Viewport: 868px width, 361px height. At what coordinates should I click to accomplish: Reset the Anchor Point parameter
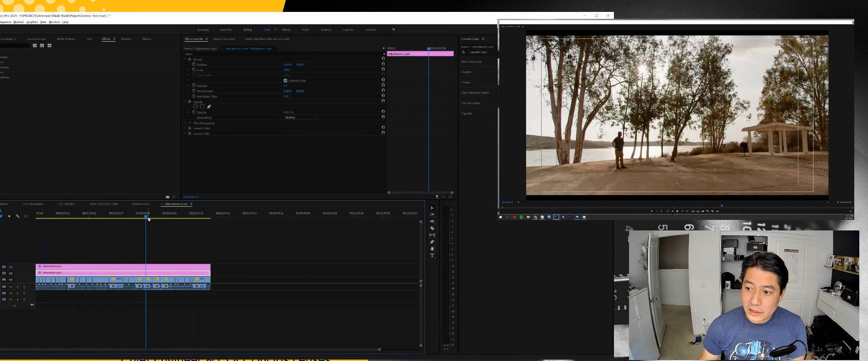click(x=383, y=91)
